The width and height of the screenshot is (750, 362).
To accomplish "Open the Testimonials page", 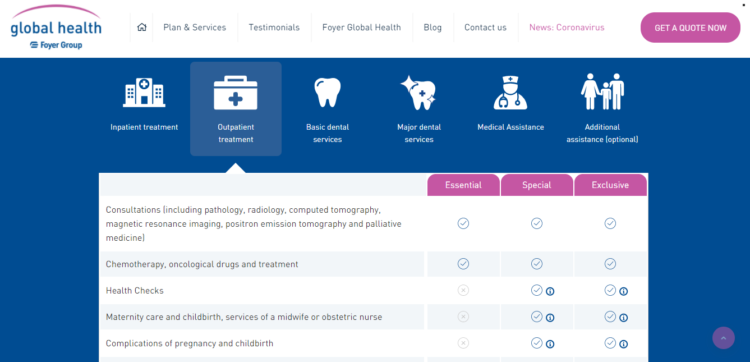I will tap(274, 28).
